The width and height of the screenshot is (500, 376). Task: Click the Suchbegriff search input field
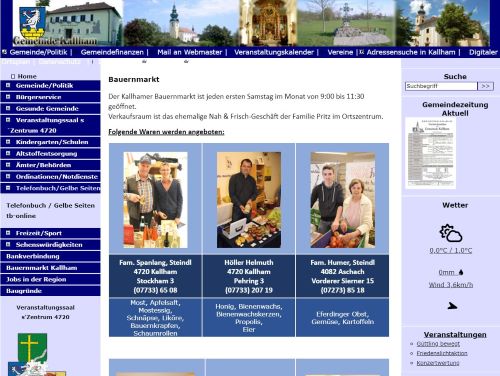[x=441, y=86]
